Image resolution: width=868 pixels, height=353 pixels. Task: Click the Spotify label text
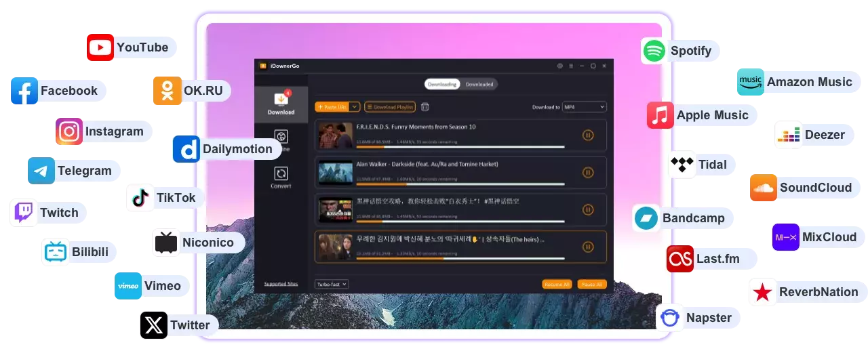(691, 51)
